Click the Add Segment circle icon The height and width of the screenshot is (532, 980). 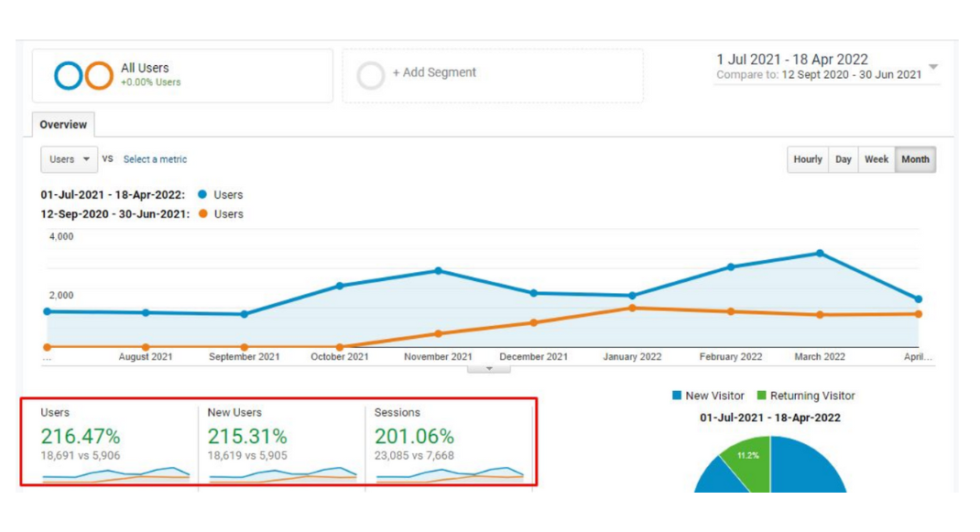tap(371, 74)
